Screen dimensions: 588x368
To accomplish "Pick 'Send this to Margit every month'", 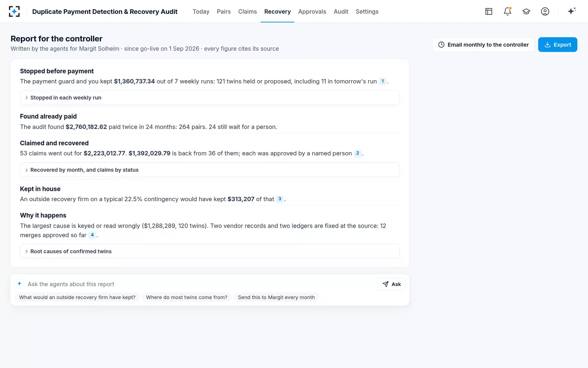I will click(x=276, y=297).
